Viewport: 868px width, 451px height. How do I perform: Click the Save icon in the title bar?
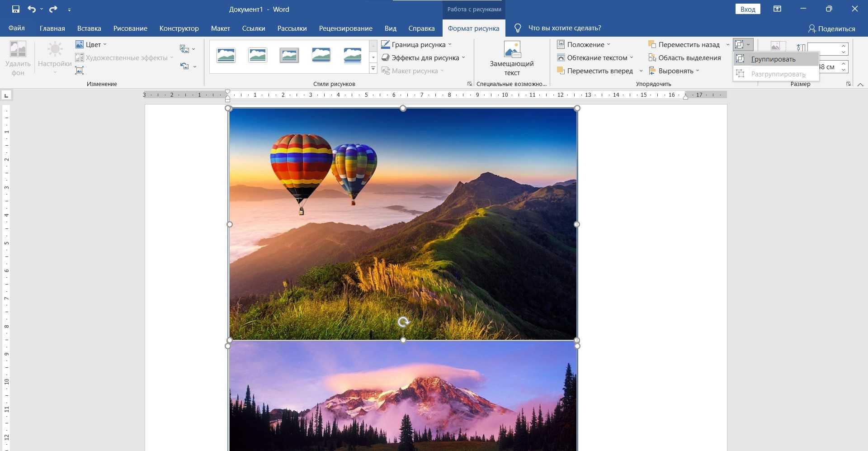16,9
